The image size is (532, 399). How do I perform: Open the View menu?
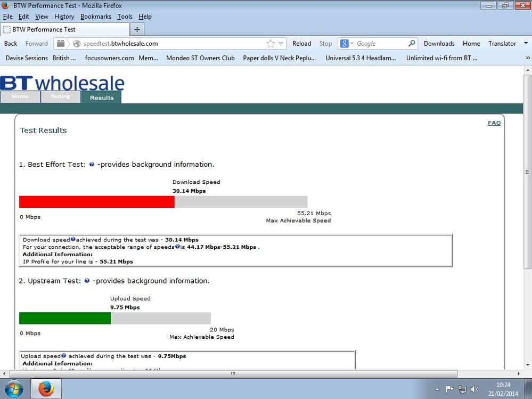(x=42, y=17)
